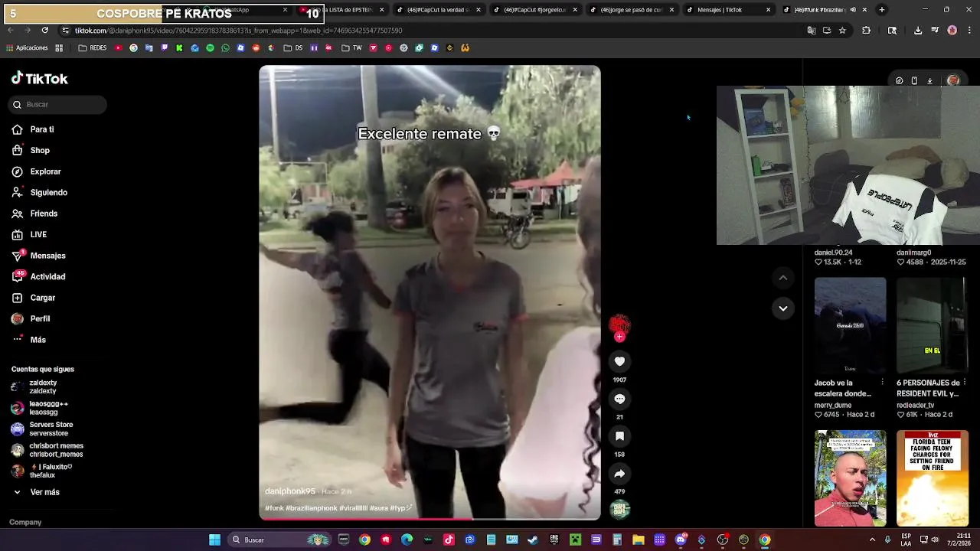Go back in Chrome

pos(11,31)
